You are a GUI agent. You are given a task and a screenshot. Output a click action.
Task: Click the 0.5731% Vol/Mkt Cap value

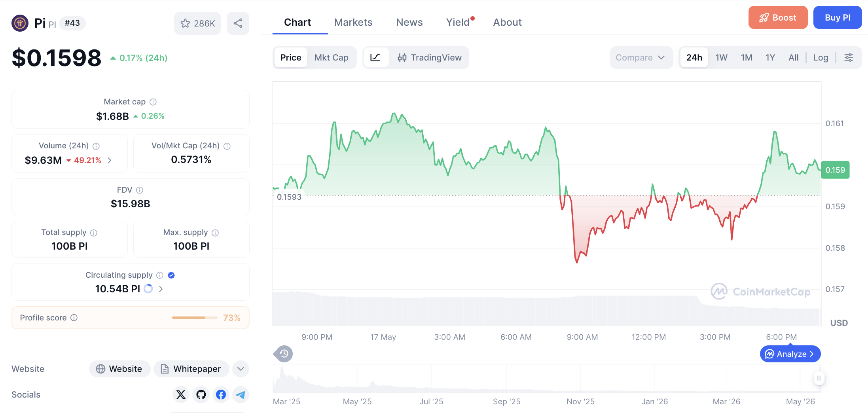point(191,160)
